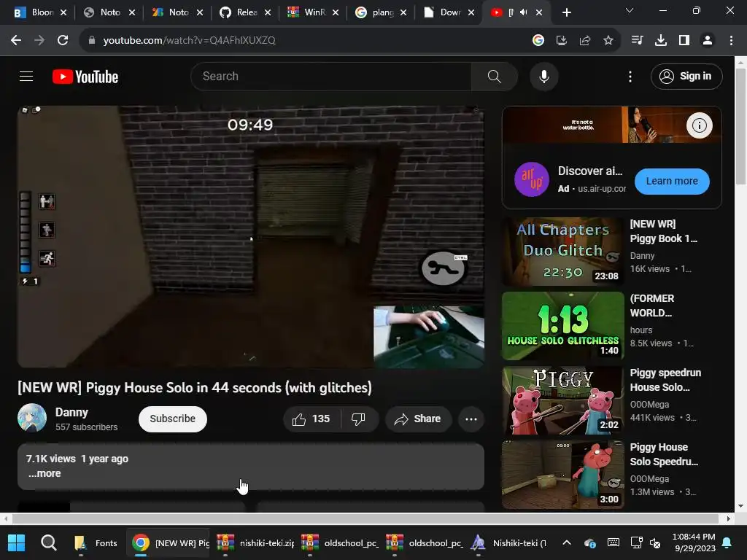Open the media control playlist icon

point(637,41)
